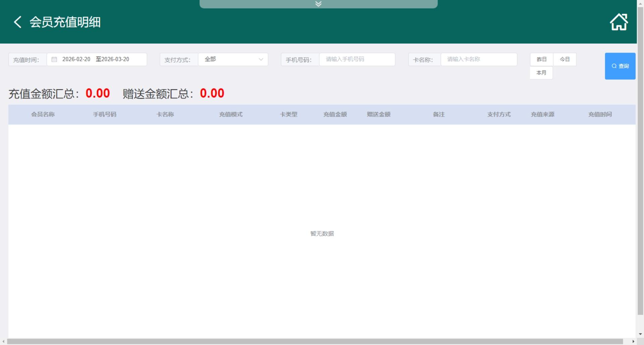Screen dimensions: 644x345
Task: Click the 充值模式 column header
Action: [231, 115]
